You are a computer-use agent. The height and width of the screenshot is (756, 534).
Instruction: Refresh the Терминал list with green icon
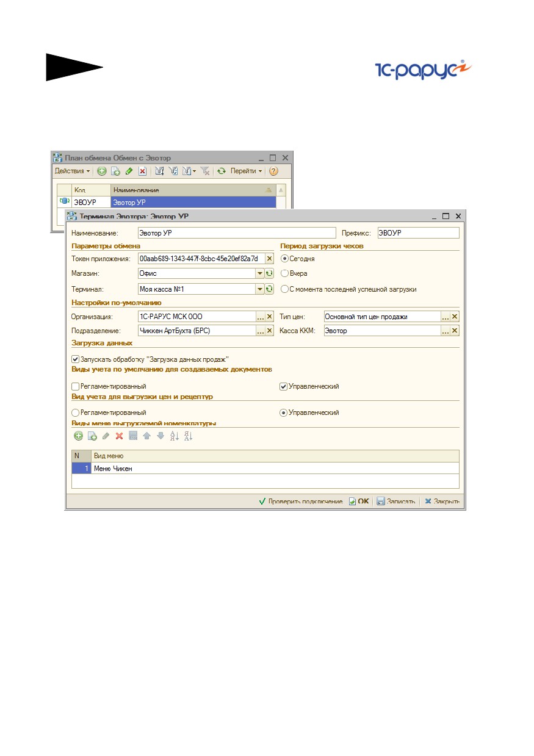pyautogui.click(x=269, y=289)
